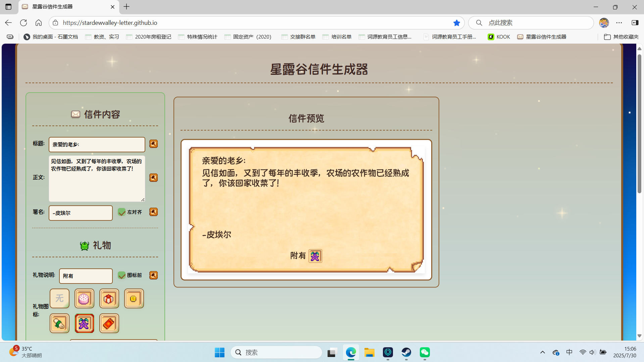Open 教资、实习 bookmark
This screenshot has width=644, height=362.
tap(102, 37)
